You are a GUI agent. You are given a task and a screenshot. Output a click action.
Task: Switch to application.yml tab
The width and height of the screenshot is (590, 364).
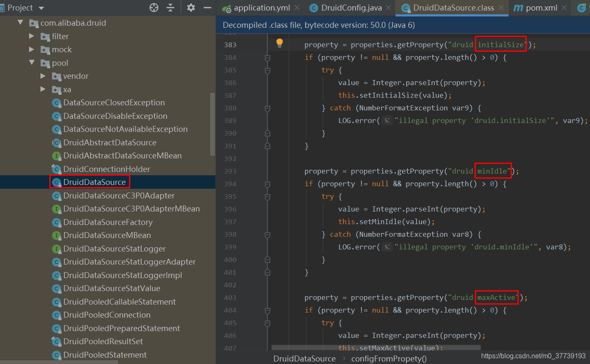coord(261,8)
